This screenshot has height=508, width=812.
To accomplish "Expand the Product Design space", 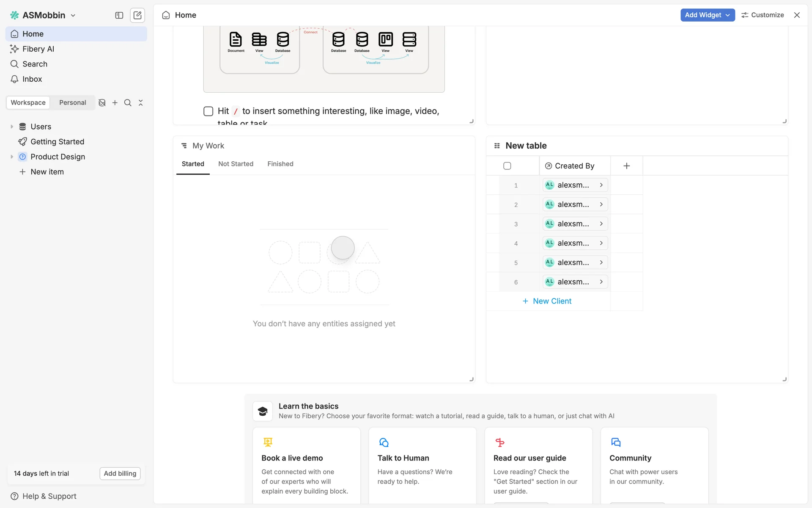I will pos(12,157).
